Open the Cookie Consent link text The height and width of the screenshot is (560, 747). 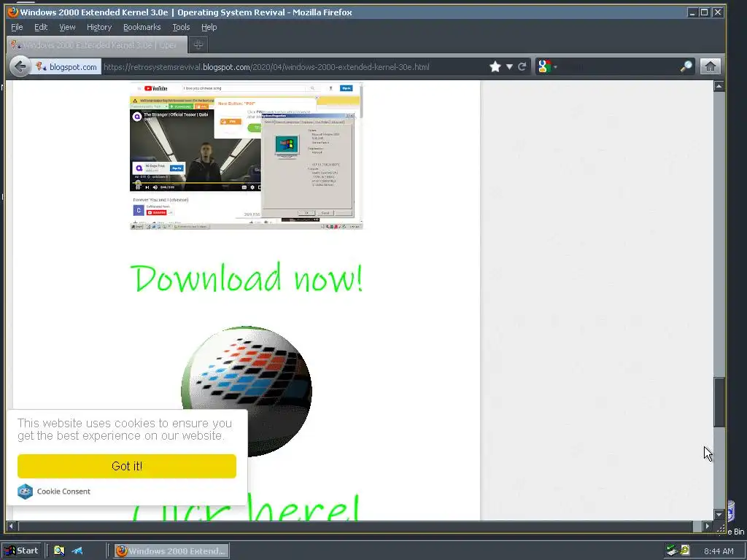tap(63, 491)
